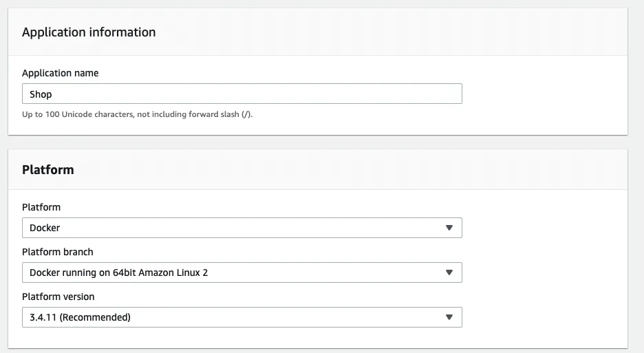This screenshot has height=353, width=644.
Task: Open the Platform version selector
Action: pyautogui.click(x=241, y=317)
